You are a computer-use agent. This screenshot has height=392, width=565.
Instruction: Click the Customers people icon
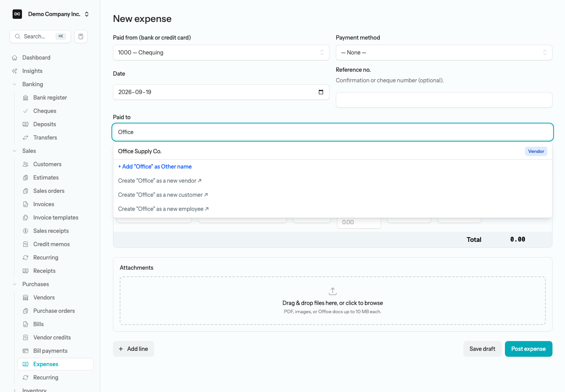[x=26, y=164]
